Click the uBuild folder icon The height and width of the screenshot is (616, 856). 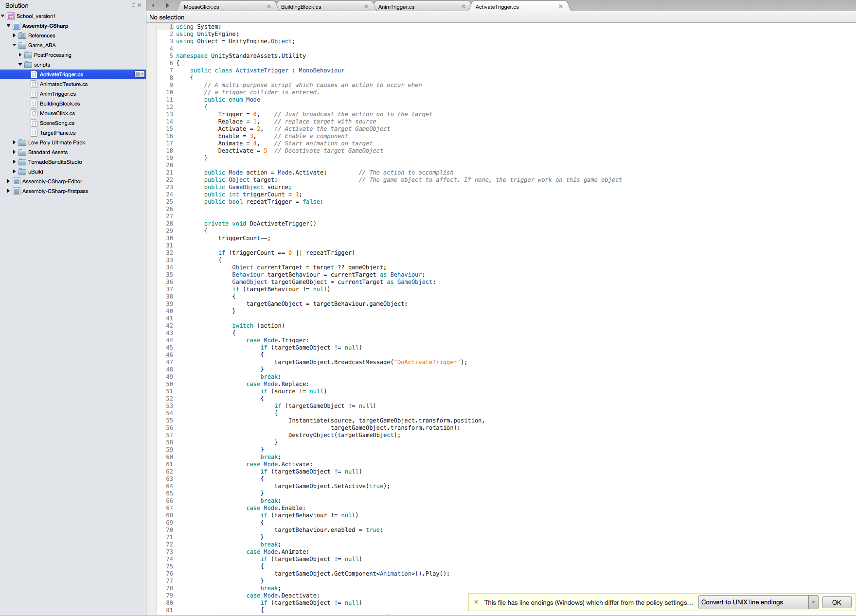pos(22,172)
